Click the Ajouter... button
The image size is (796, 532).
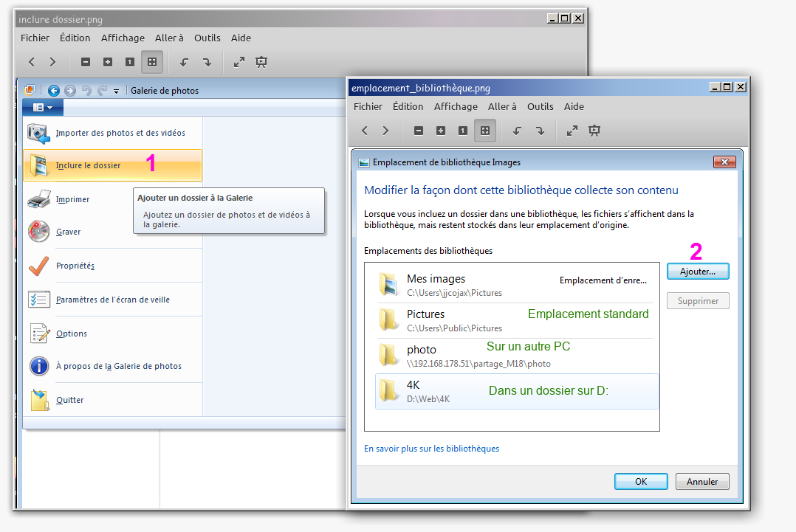pyautogui.click(x=697, y=272)
